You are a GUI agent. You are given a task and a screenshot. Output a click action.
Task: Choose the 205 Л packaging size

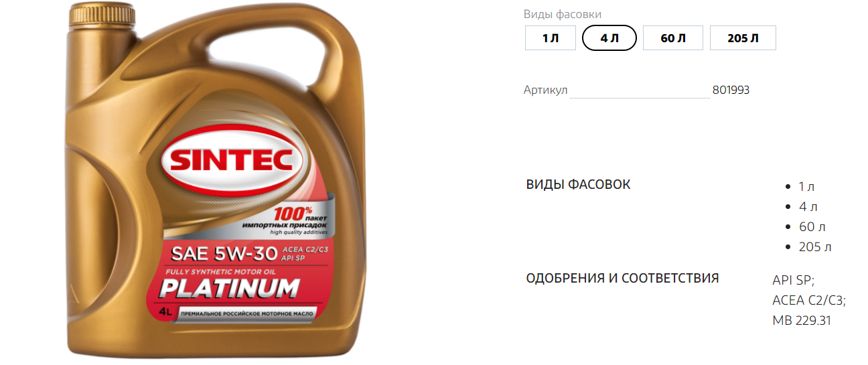click(x=743, y=38)
